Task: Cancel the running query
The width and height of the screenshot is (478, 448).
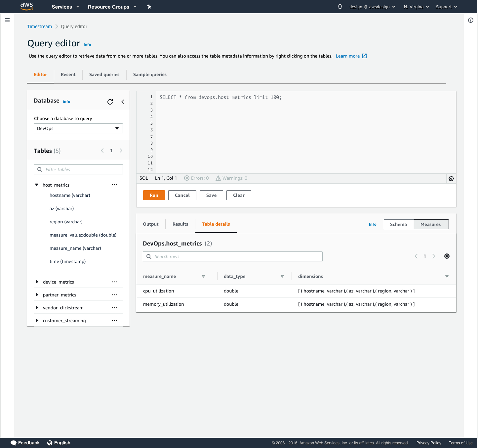Action: click(x=182, y=195)
